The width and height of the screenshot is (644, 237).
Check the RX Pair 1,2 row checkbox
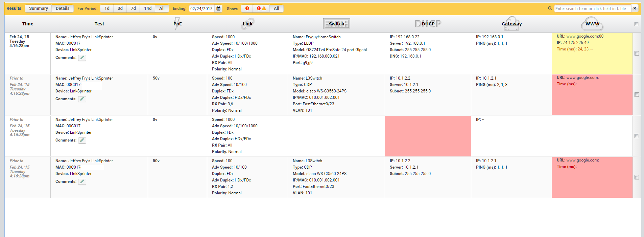637,177
